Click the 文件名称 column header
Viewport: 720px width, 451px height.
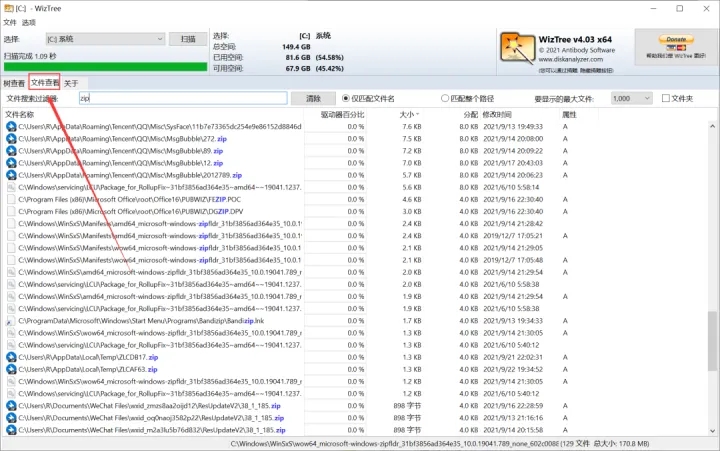click(19, 114)
